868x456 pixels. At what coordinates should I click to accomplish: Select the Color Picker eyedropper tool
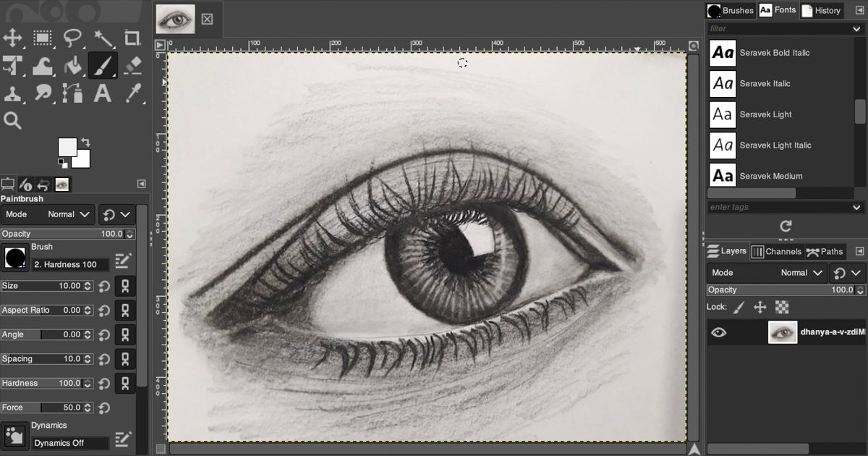pyautogui.click(x=132, y=93)
